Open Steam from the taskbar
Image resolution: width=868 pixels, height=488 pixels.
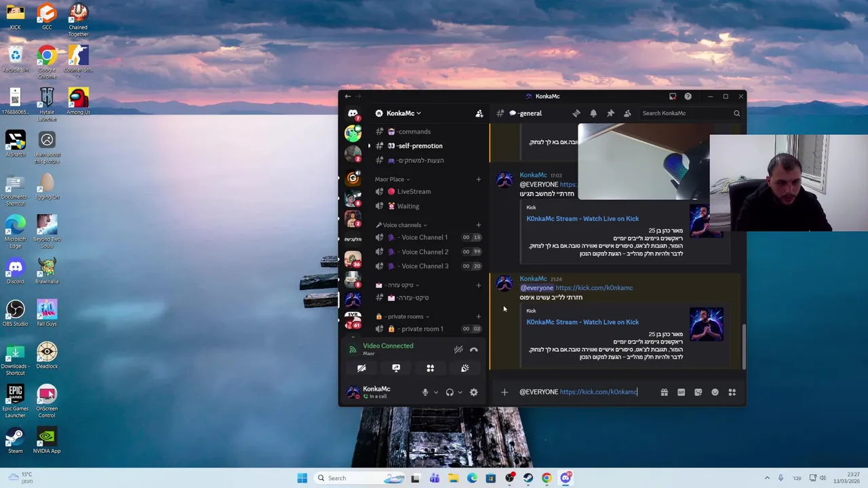(528, 478)
